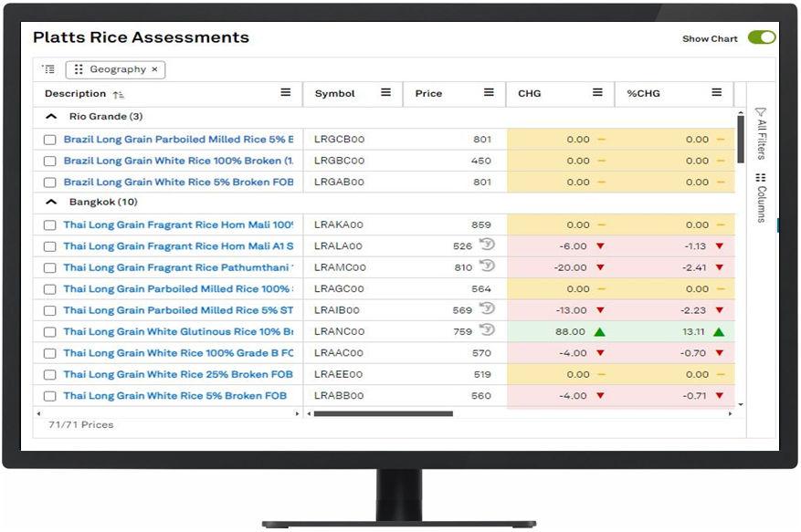Check Brazil White Rice 5% Broken FOB row
Screen dimensions: 801x532
pyautogui.click(x=49, y=183)
